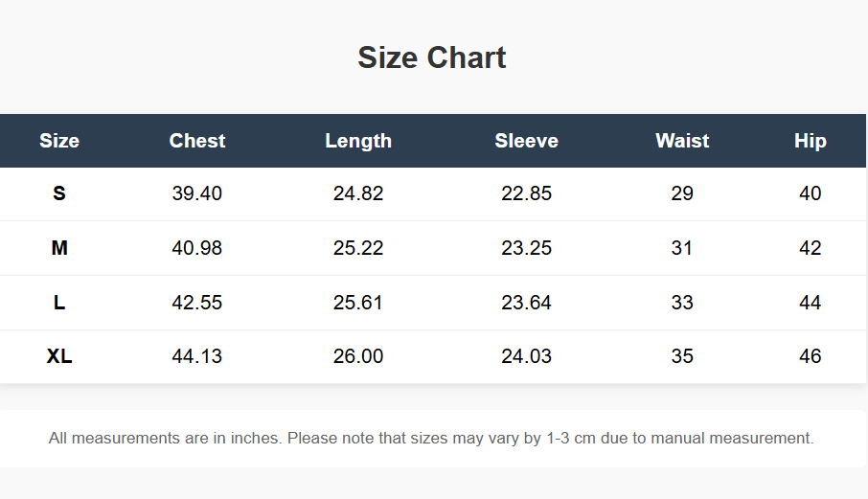Select sleeve value 22.85

tap(526, 193)
